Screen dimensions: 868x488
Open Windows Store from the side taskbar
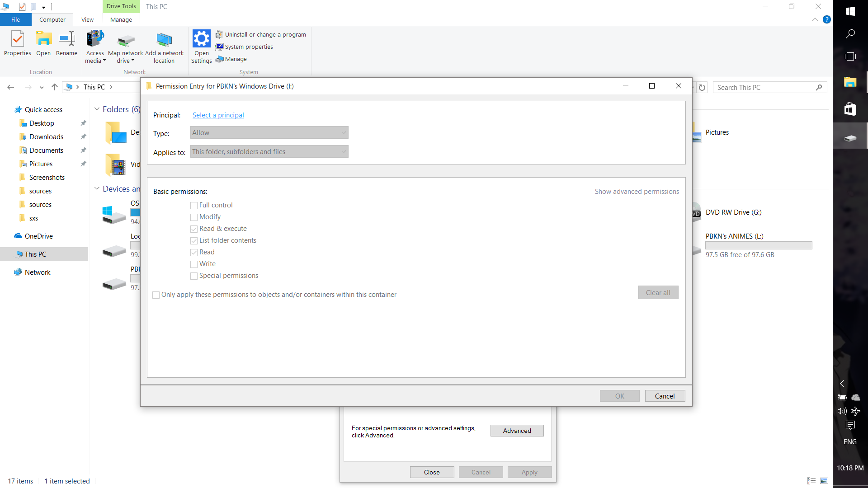point(850,109)
